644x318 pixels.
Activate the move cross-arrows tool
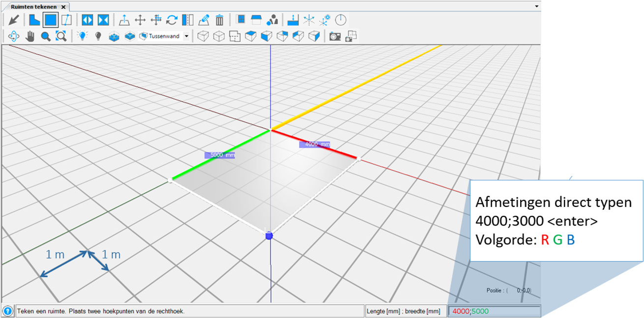click(x=140, y=20)
